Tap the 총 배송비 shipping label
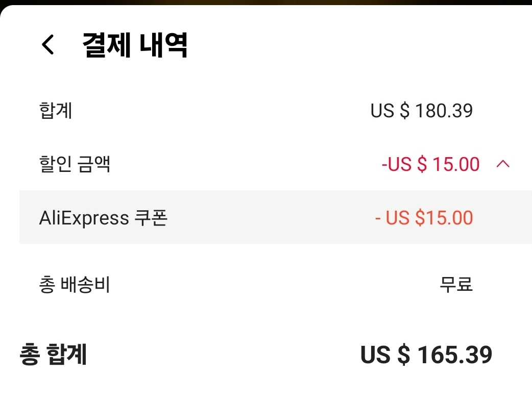532x402 pixels. click(75, 285)
